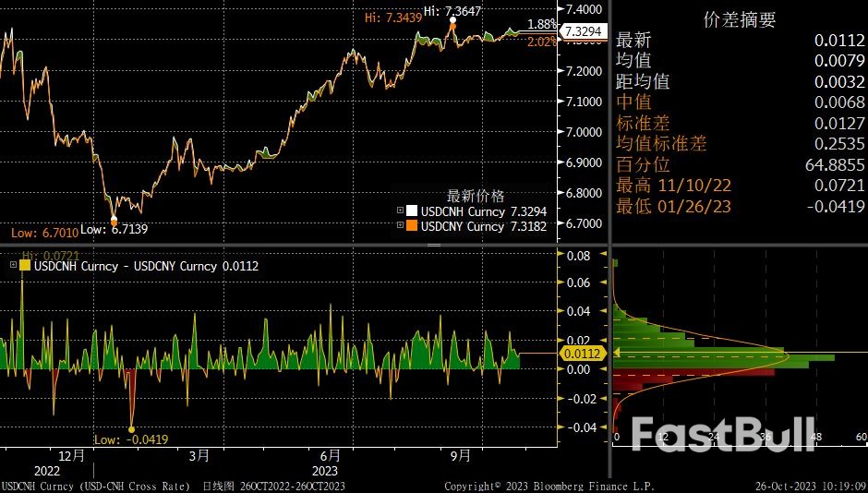Select the Hi: 7.3647 peak marker
The image size is (868, 493).
pos(452,20)
